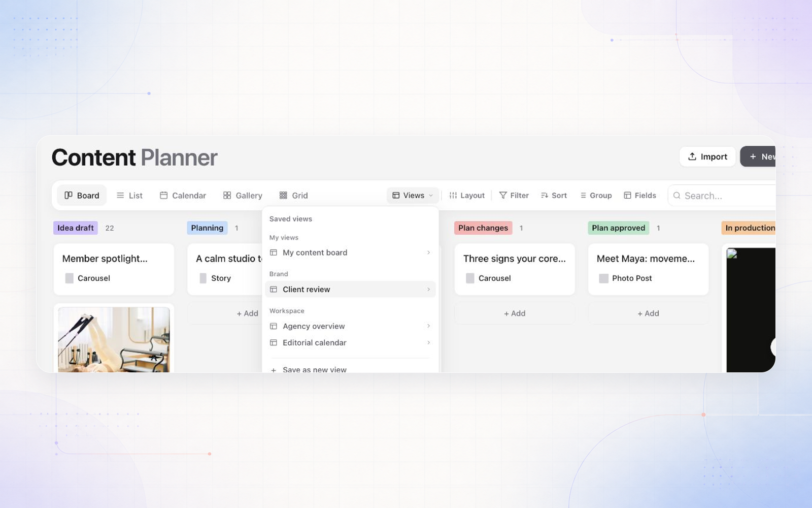Add a card to the Planning column

225,313
